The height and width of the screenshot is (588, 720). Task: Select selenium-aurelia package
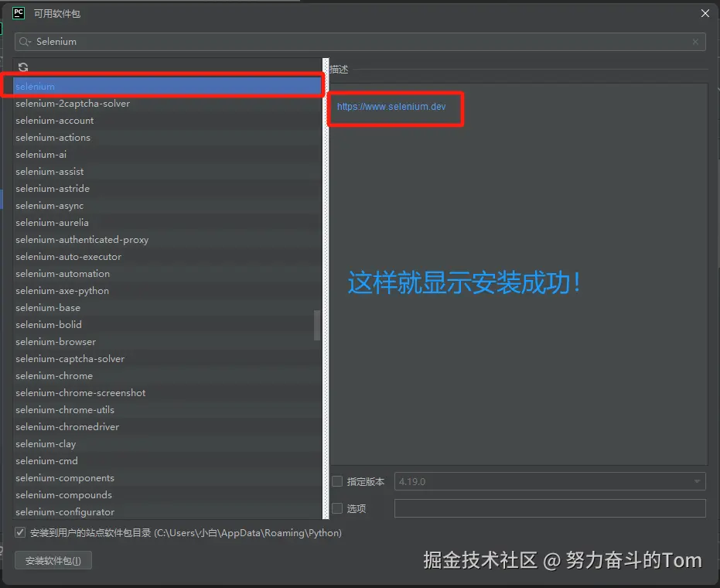click(x=167, y=222)
